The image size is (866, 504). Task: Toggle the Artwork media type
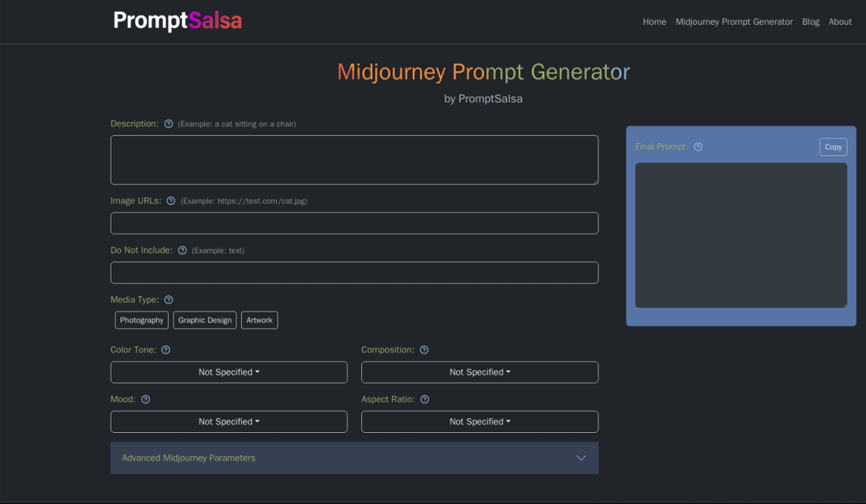click(x=260, y=320)
